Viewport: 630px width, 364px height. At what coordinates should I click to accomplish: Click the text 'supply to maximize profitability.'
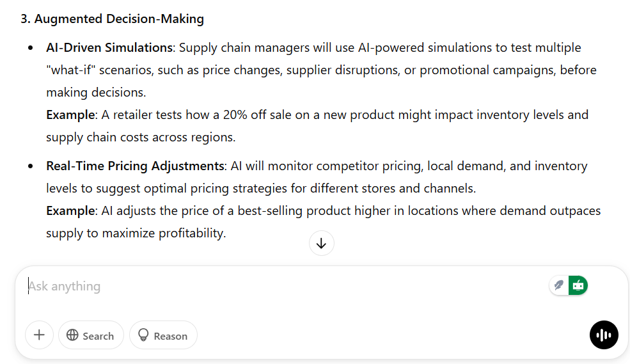pos(136,233)
